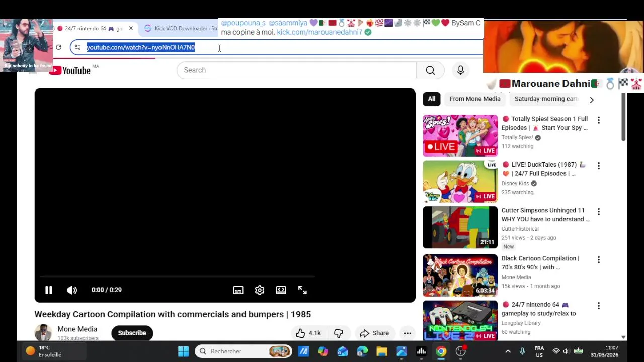
Task: Open the weather widget showing 18°C Ensoleillé
Action: [43, 351]
